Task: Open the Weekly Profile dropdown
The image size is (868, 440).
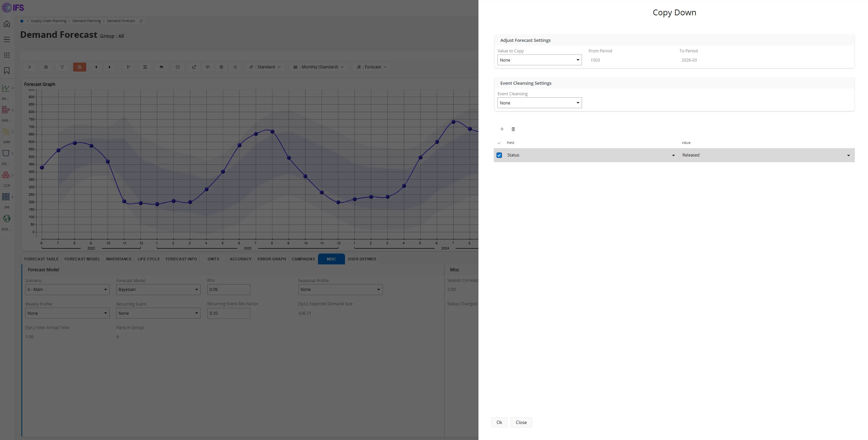Action: [67, 313]
